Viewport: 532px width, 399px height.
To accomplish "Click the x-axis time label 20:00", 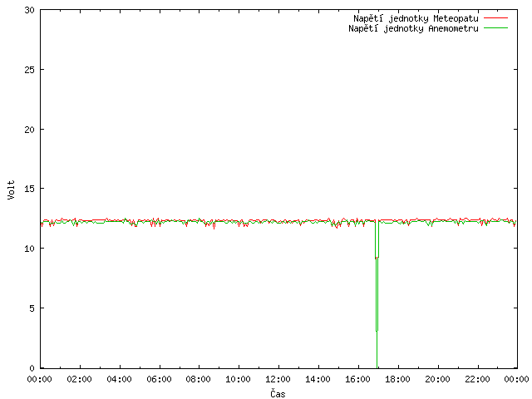I will coord(438,379).
